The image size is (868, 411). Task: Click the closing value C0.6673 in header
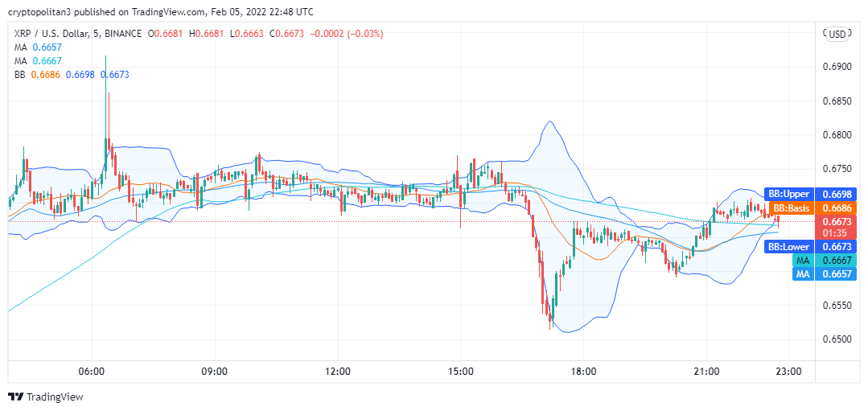(288, 34)
